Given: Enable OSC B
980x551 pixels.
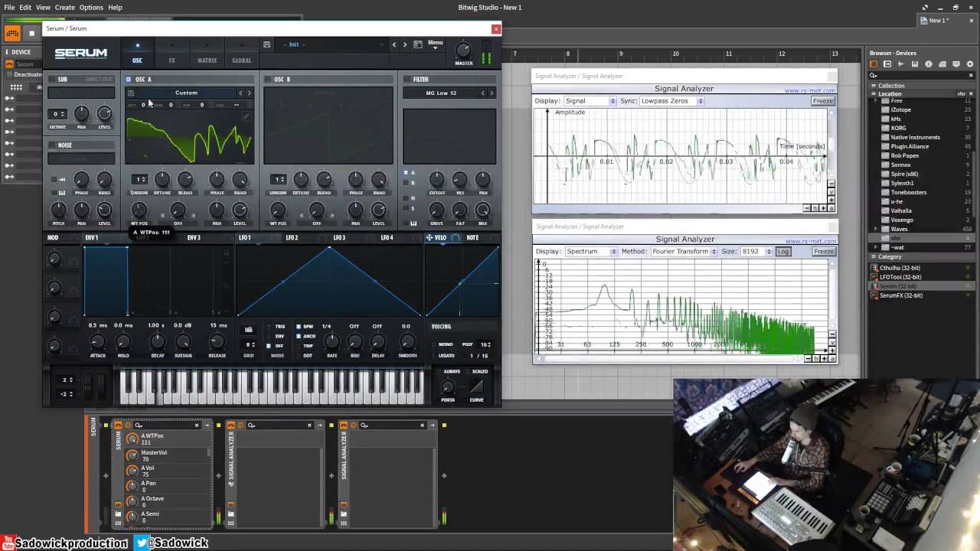Looking at the screenshot, I should click(267, 80).
